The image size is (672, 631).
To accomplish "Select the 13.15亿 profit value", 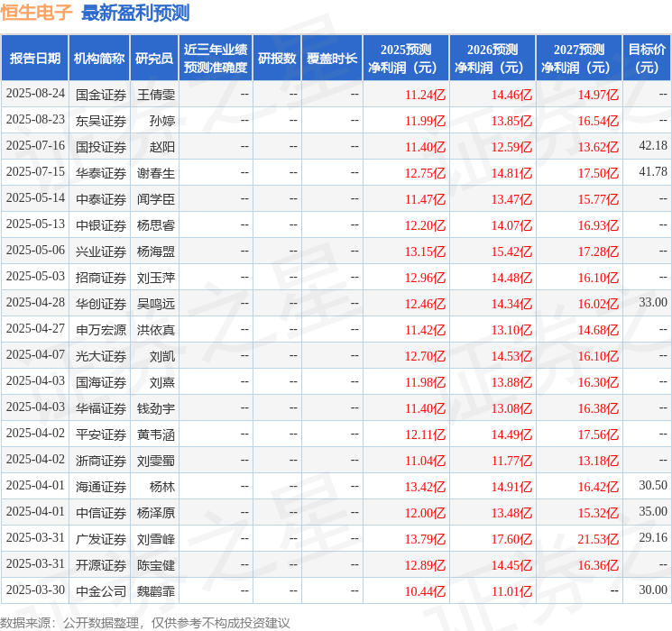I will pos(425,251).
